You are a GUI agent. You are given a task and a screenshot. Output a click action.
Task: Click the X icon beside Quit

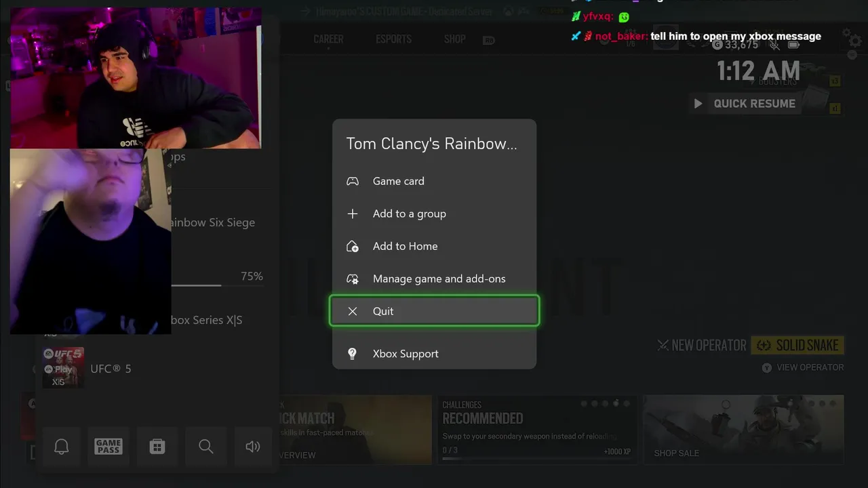[x=353, y=311]
